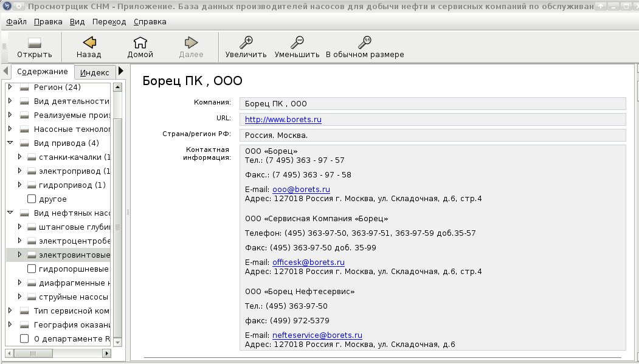This screenshot has width=639, height=364.
Task: Expand the Реализуемые произ node
Action: click(10, 115)
